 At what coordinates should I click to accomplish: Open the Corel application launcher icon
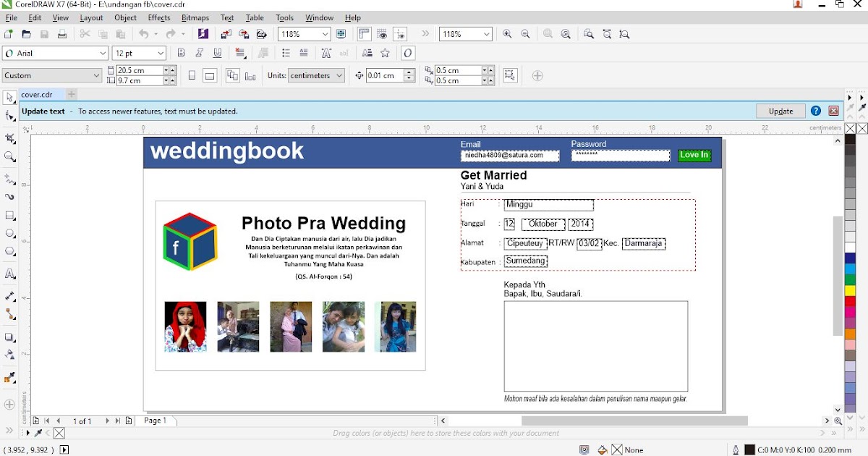pos(203,34)
